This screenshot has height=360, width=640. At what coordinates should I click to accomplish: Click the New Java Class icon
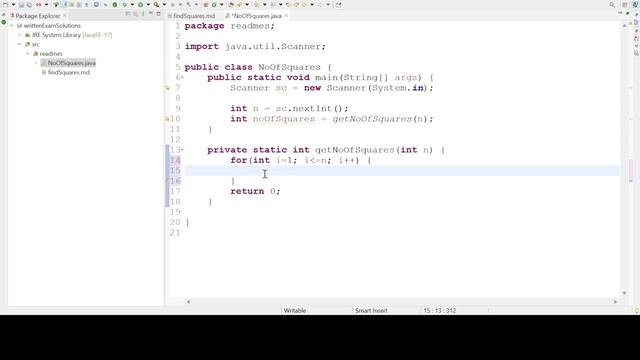point(214,5)
